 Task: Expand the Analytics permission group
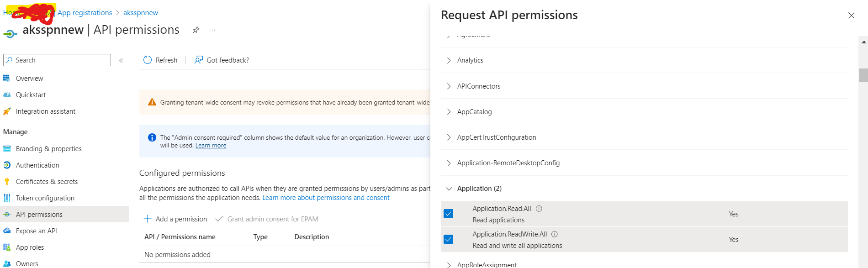(449, 60)
